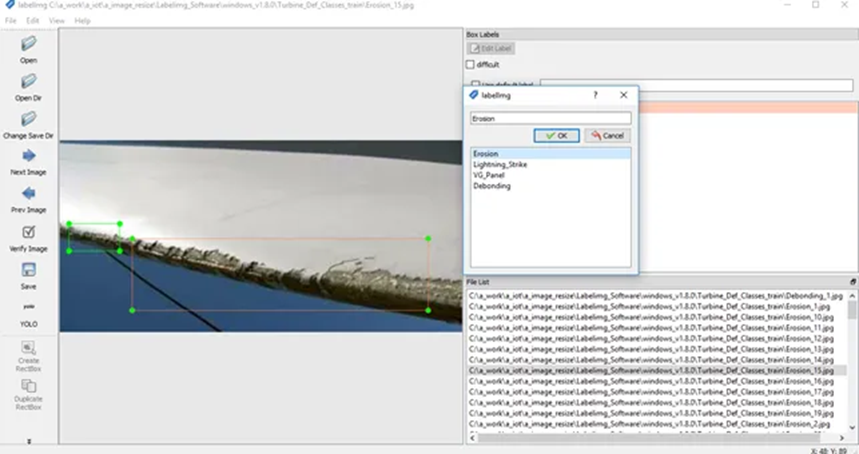Confirm label with OK button
This screenshot has height=454, width=859.
coord(557,136)
